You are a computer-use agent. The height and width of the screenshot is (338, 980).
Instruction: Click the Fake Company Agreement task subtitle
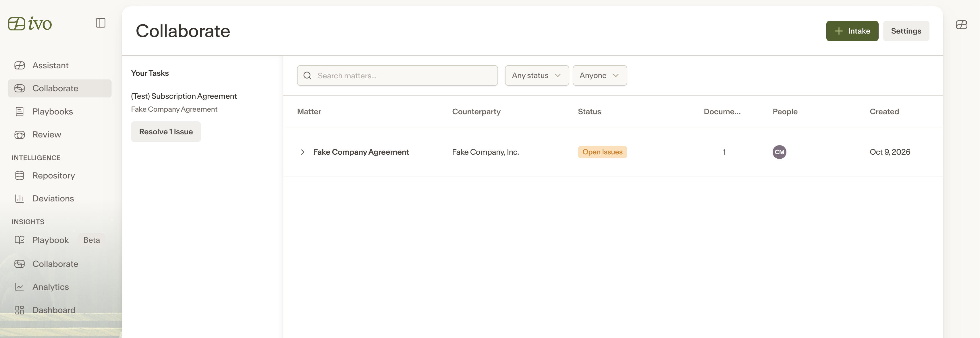174,110
